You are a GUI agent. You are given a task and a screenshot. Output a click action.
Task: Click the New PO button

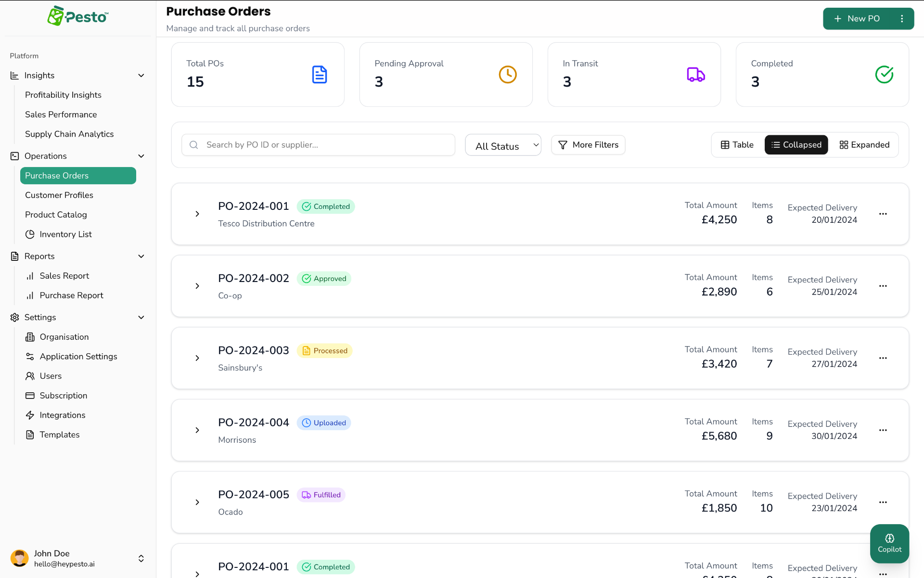858,18
